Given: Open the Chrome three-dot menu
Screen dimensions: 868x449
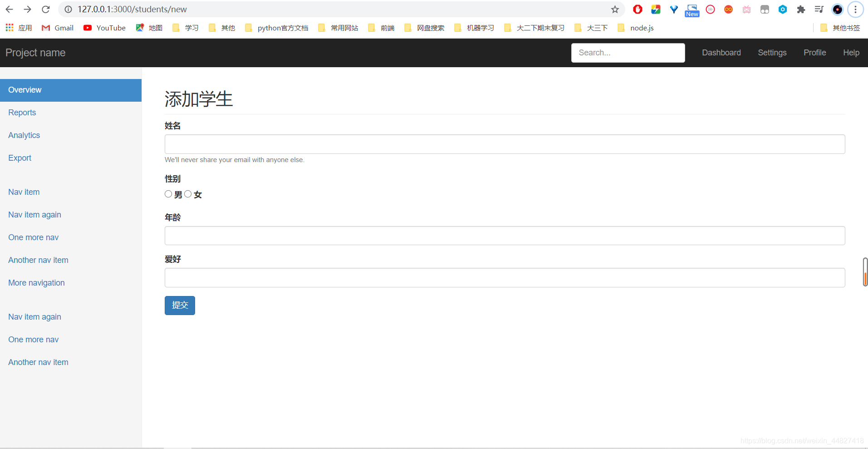Looking at the screenshot, I should coord(855,9).
